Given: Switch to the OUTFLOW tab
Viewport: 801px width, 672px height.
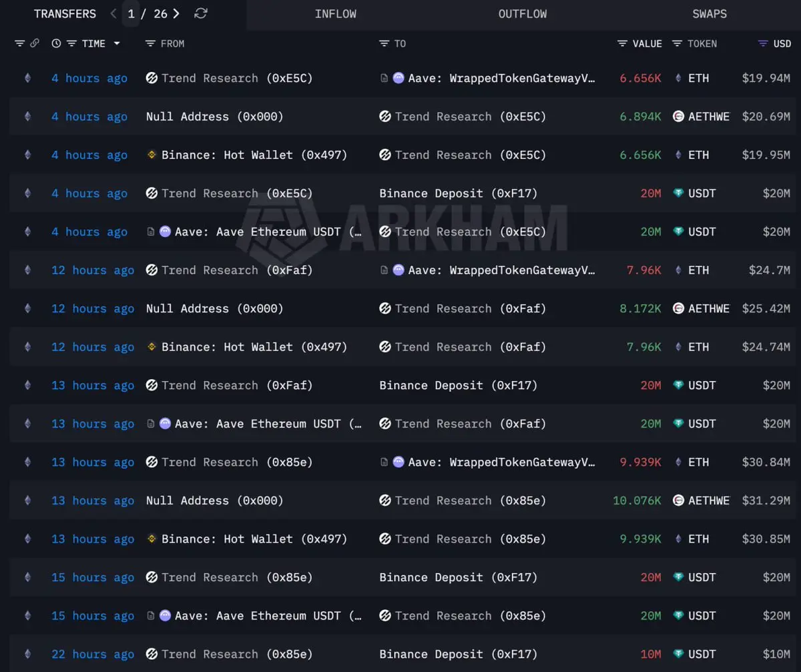Looking at the screenshot, I should [523, 14].
